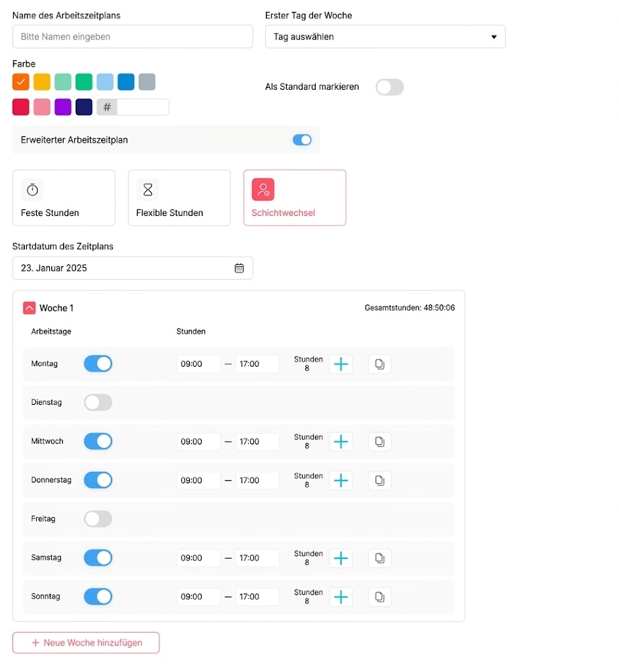Pick the green color swatch
This screenshot has width=619, height=672.
(84, 82)
